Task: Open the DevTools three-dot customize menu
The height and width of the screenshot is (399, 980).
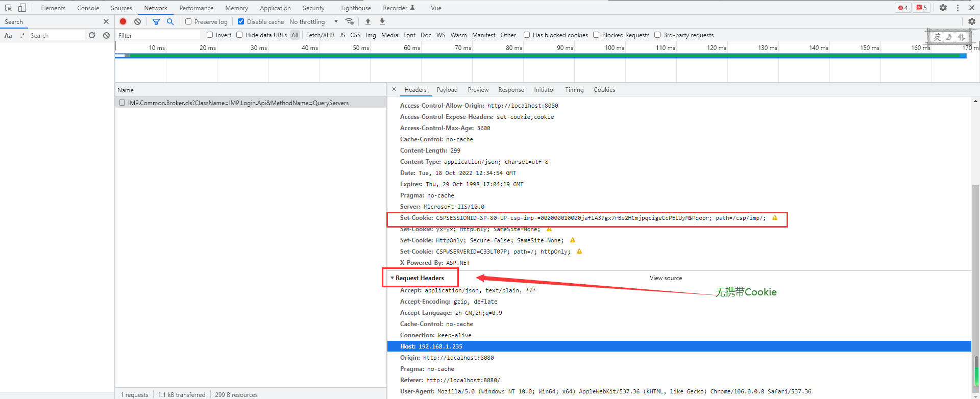Action: (958, 8)
